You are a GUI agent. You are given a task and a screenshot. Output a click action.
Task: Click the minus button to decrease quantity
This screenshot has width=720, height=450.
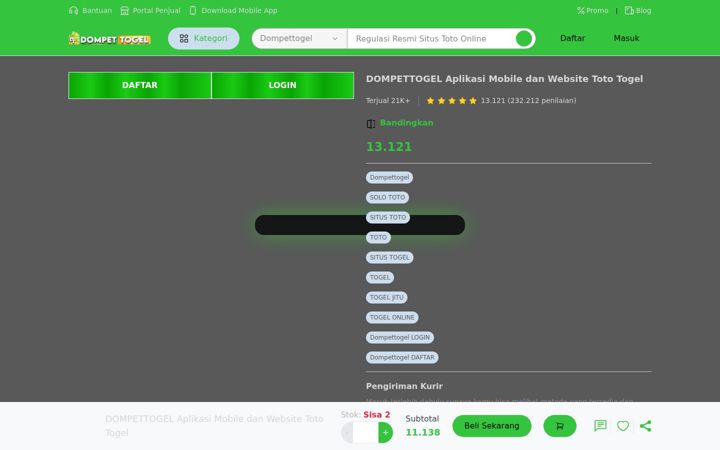coord(347,433)
